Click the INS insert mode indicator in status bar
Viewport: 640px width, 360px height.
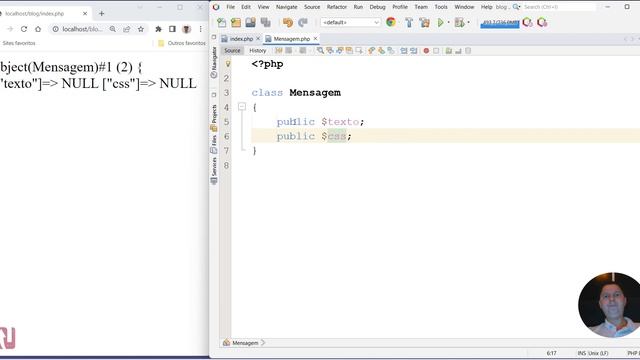(582, 353)
